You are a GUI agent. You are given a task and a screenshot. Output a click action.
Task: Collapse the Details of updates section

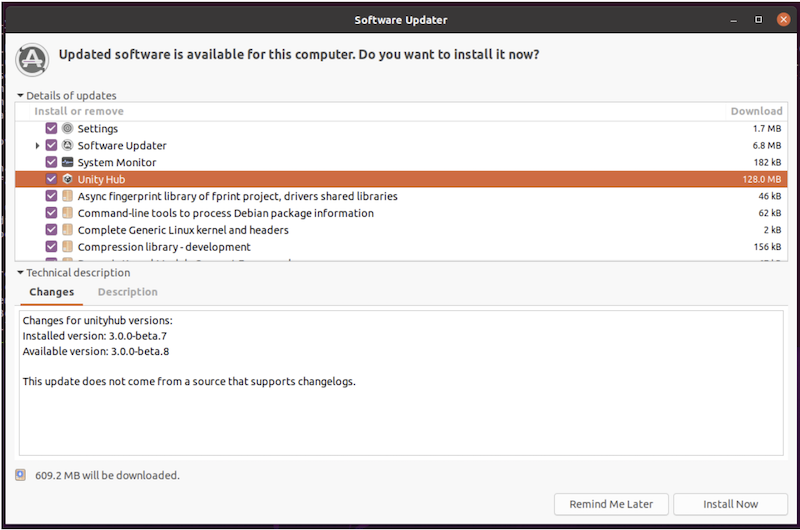point(21,96)
